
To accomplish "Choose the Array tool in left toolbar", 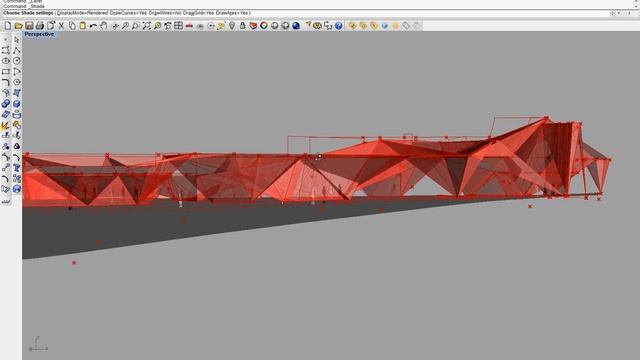I will click(16, 178).
